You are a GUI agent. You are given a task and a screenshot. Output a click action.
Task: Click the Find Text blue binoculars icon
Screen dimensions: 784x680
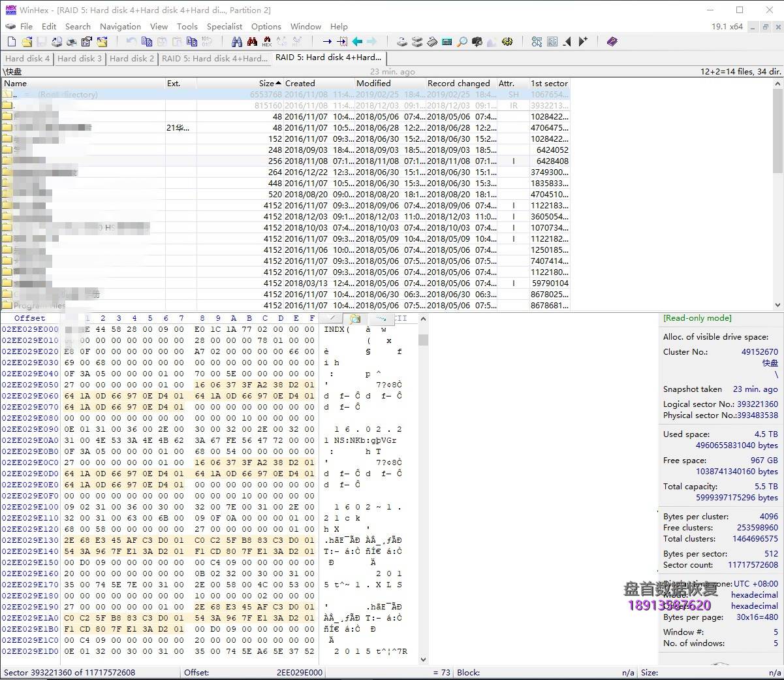237,42
